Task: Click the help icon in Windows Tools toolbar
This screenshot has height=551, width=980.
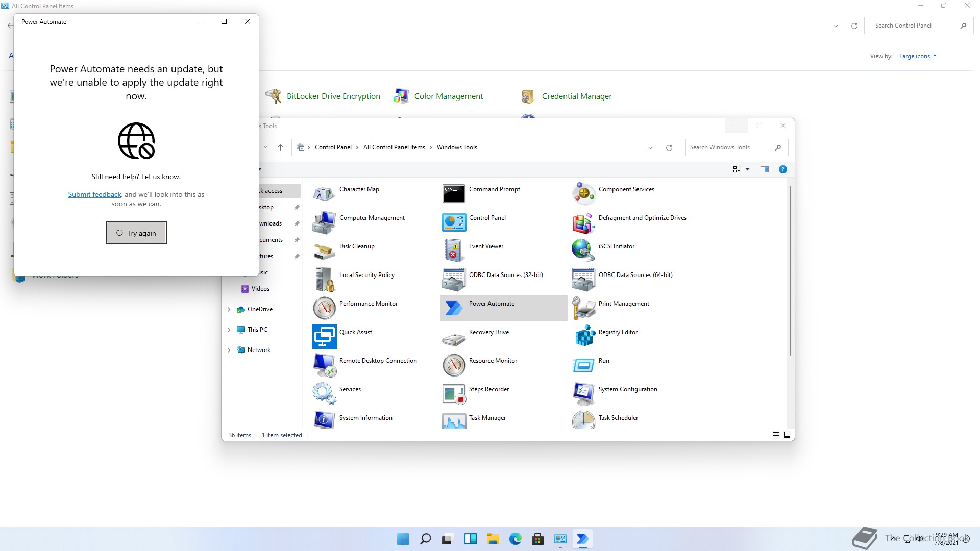Action: point(782,169)
